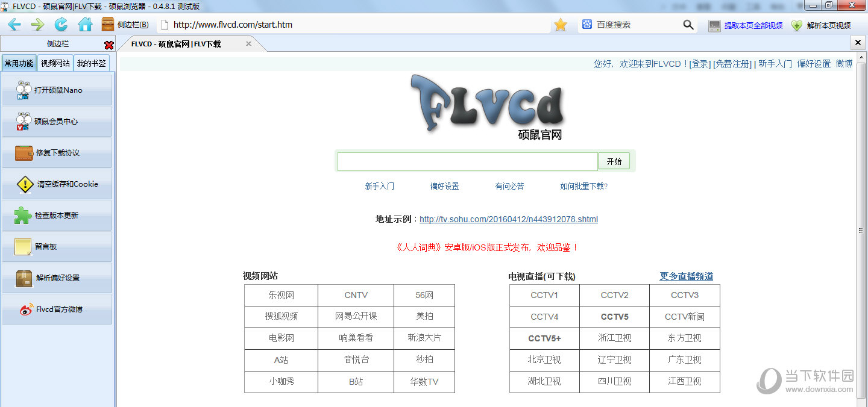This screenshot has width=868, height=407.
Task: Open 硕鼠会员中心 in the sidebar
Action: 57,121
